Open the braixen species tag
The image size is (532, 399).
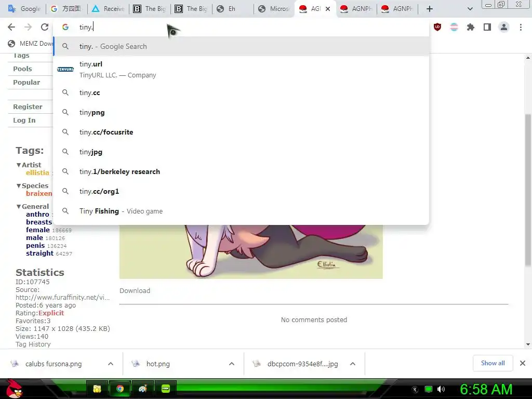(39, 193)
